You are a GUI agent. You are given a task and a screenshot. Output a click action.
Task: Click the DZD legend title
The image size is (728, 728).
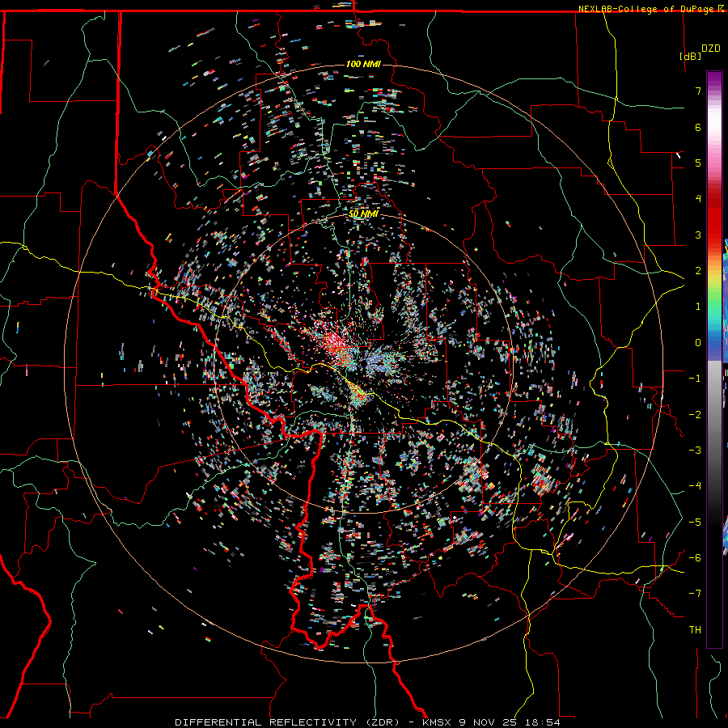710,49
